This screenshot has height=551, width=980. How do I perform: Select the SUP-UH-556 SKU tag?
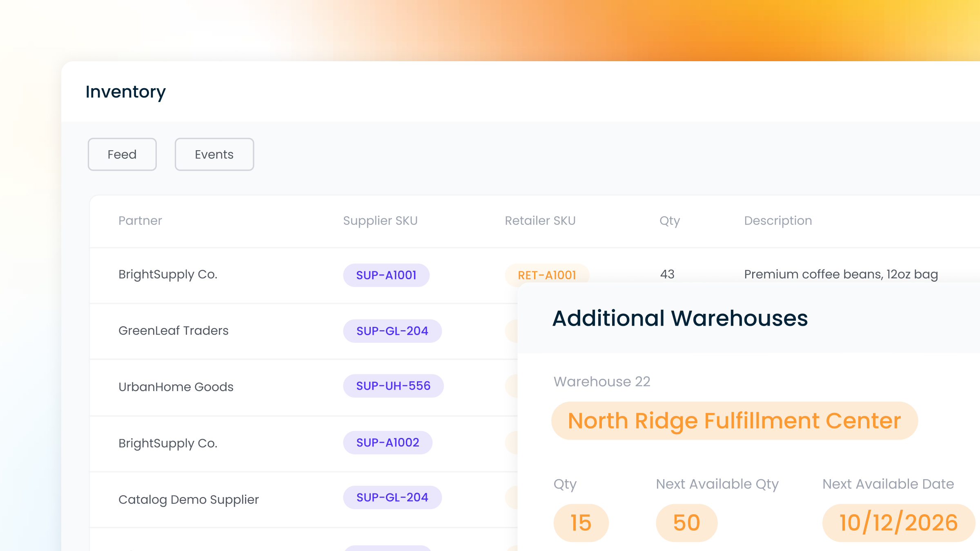coord(393,386)
